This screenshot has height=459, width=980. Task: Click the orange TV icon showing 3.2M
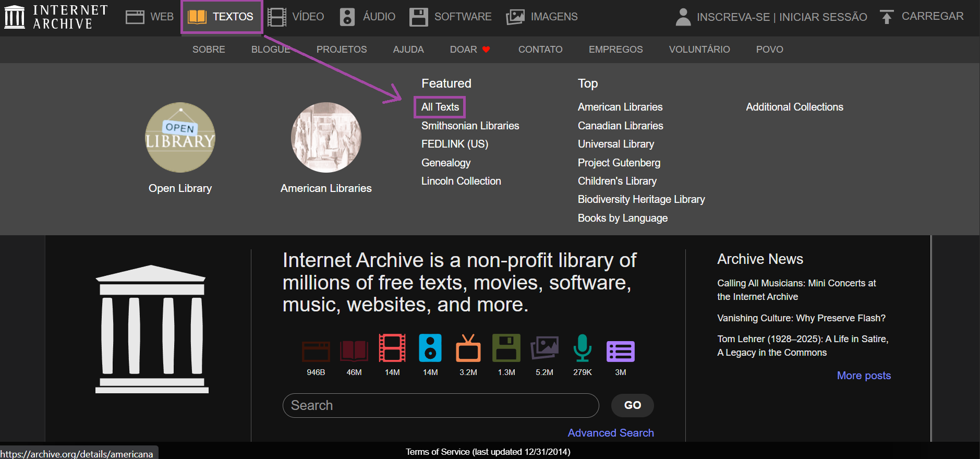(468, 348)
